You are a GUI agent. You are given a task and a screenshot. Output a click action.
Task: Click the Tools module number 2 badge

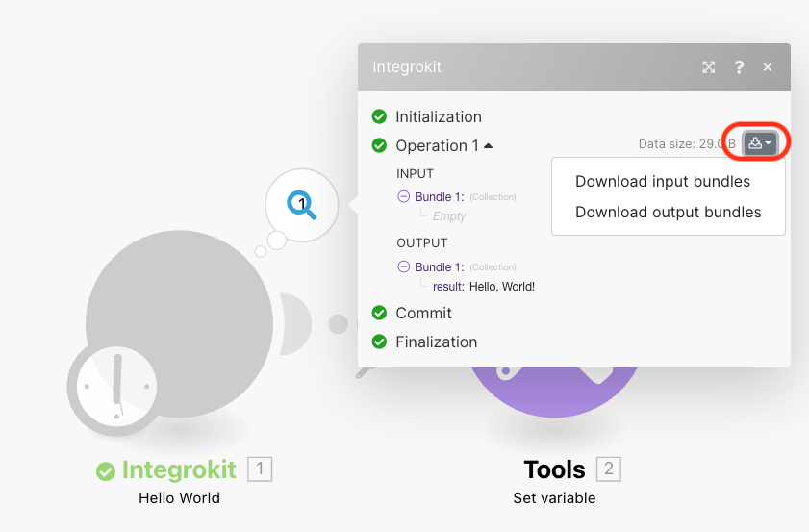point(609,469)
